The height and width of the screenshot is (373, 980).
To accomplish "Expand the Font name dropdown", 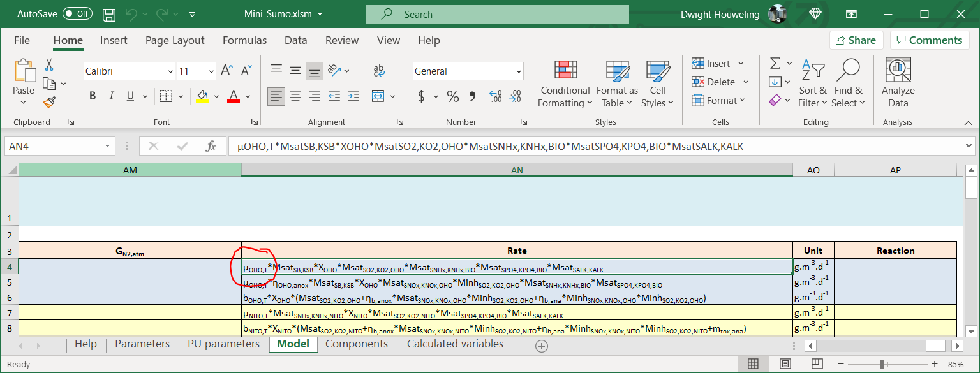I will coord(170,71).
